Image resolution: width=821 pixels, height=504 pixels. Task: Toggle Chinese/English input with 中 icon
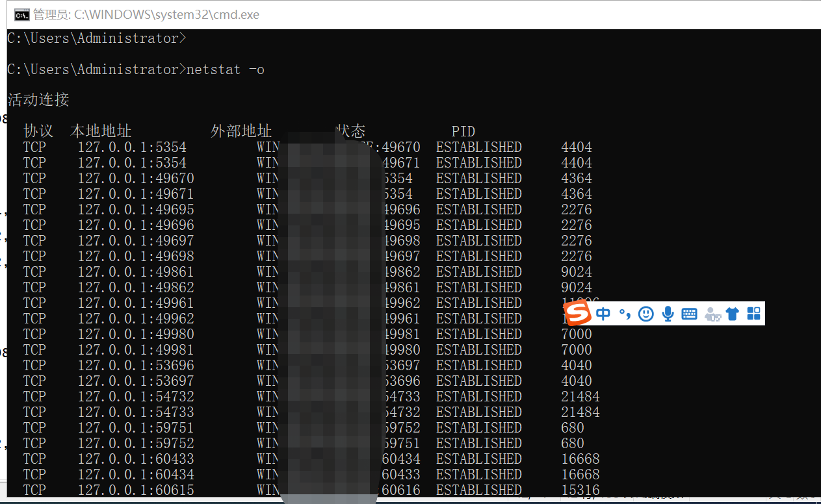pyautogui.click(x=603, y=314)
